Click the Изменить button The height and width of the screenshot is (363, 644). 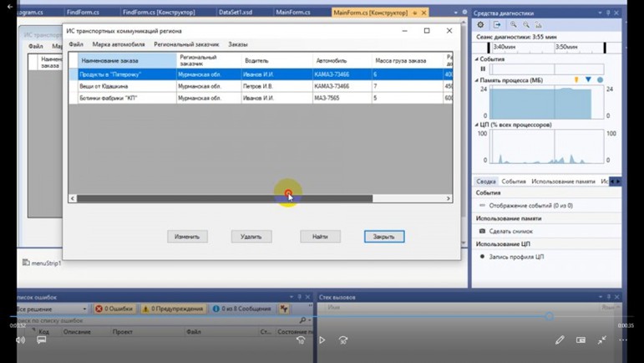click(187, 237)
